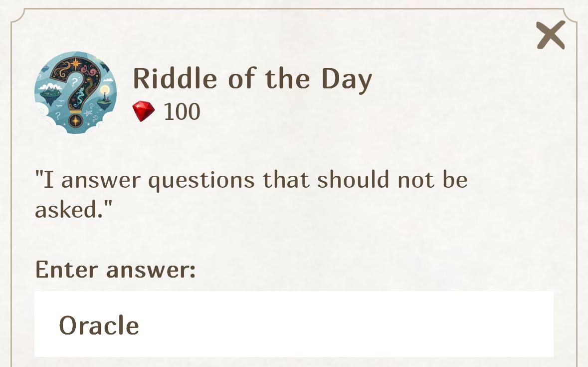Click the 100 gem reward amount
The height and width of the screenshot is (367, 588).
(182, 112)
